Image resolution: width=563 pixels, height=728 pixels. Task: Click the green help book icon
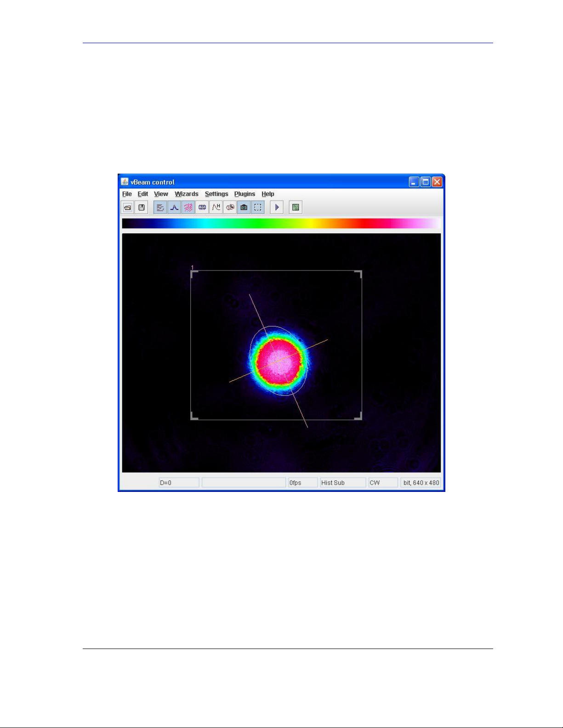click(x=296, y=208)
